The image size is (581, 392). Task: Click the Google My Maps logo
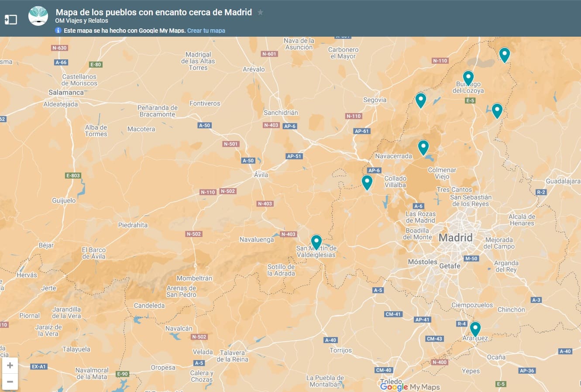(x=410, y=387)
